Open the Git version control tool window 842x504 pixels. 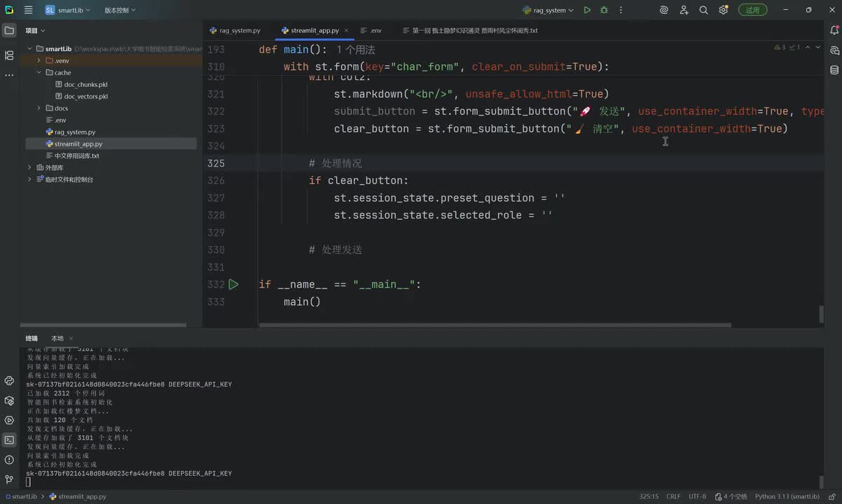(9, 479)
